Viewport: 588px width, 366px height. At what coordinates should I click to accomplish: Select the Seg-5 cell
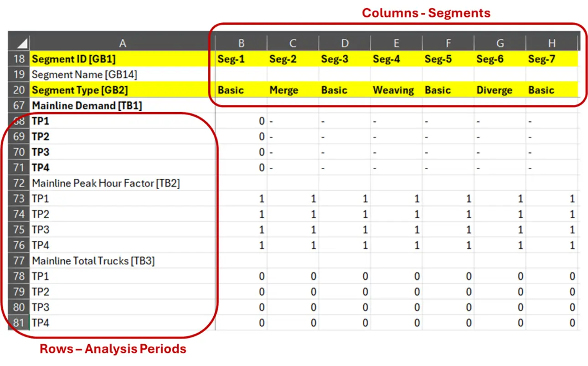coord(448,59)
